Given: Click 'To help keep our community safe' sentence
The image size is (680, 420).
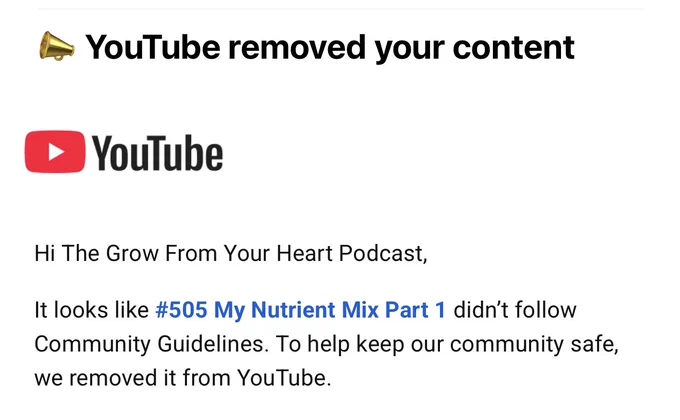Looking at the screenshot, I should pos(447,344).
